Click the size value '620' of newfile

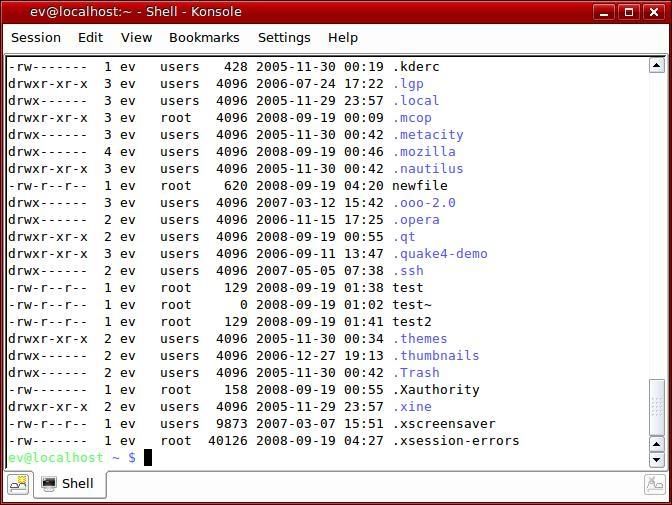(236, 186)
